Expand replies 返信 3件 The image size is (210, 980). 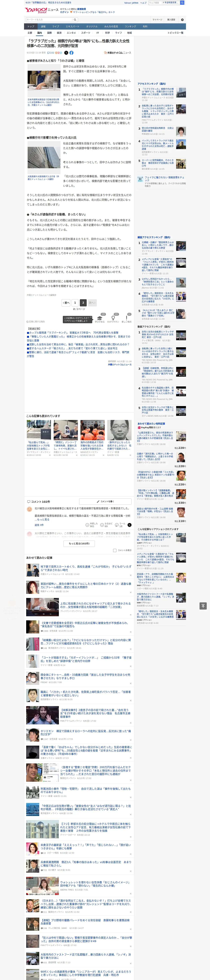click(39, 525)
